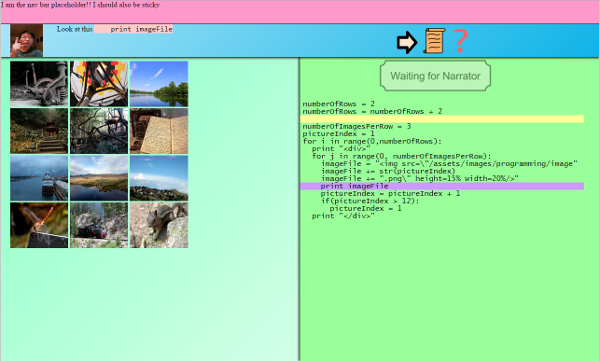
Task: Click the numberOfImagesPerRow = 3 line
Action: click(356, 126)
